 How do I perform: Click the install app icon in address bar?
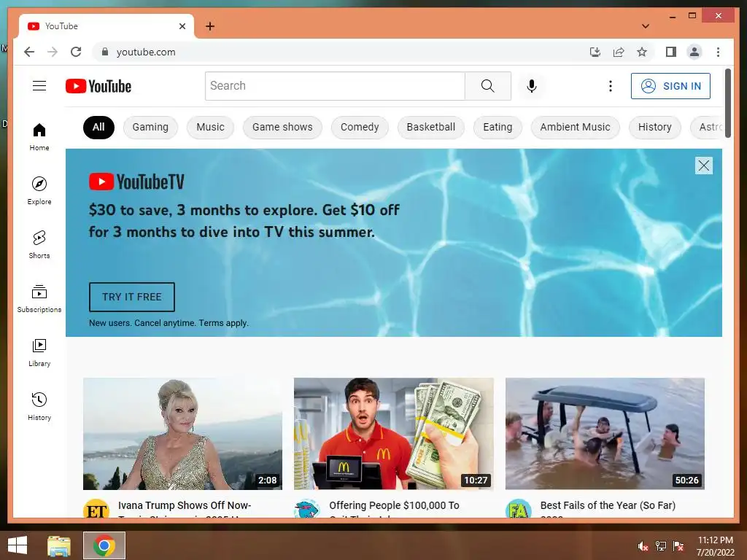595,52
